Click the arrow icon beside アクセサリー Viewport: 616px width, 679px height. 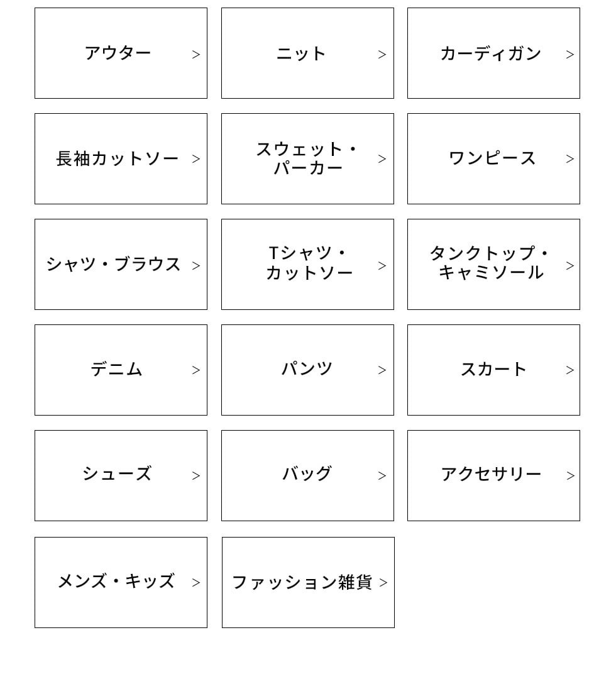570,476
